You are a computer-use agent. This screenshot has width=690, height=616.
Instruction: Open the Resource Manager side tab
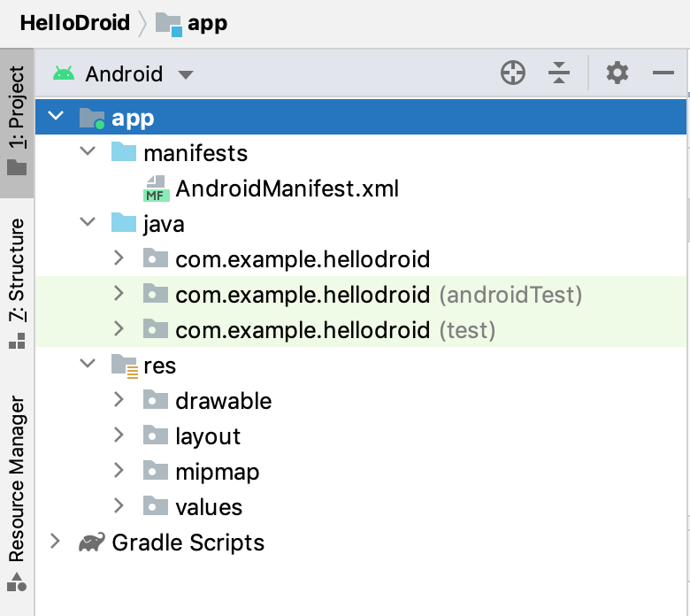(x=17, y=492)
